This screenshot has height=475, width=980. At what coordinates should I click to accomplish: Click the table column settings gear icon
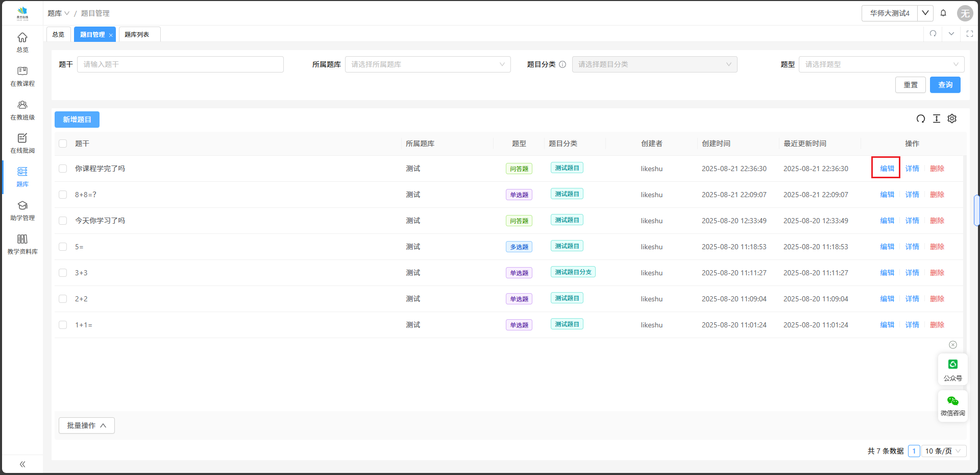(952, 118)
